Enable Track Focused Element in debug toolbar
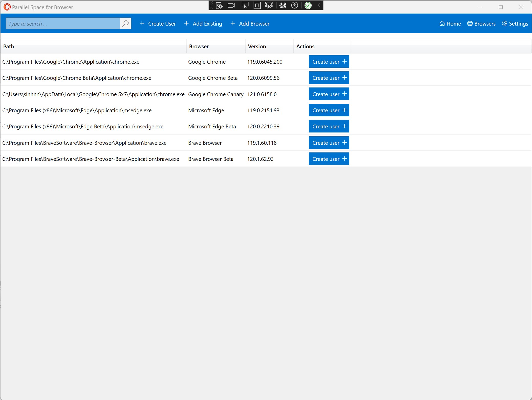532x400 pixels. [x=269, y=5]
